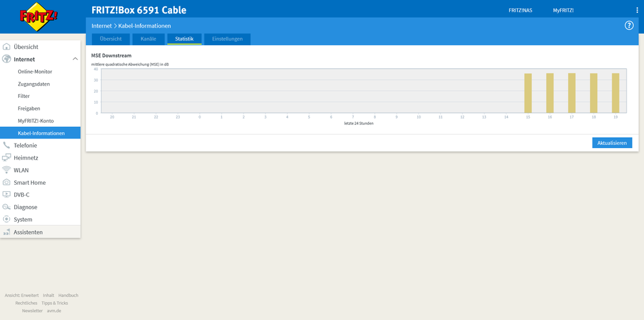Open Handbuch footer link

(x=68, y=296)
